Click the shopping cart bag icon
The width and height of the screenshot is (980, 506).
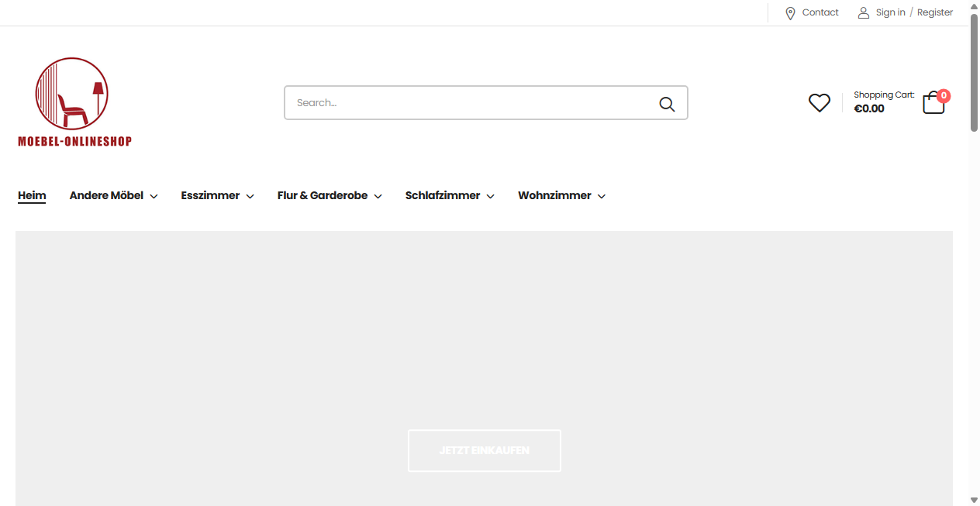coord(933,103)
